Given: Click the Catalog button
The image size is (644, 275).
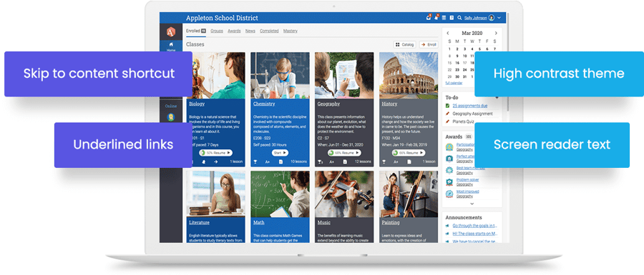Looking at the screenshot, I should coord(404,44).
